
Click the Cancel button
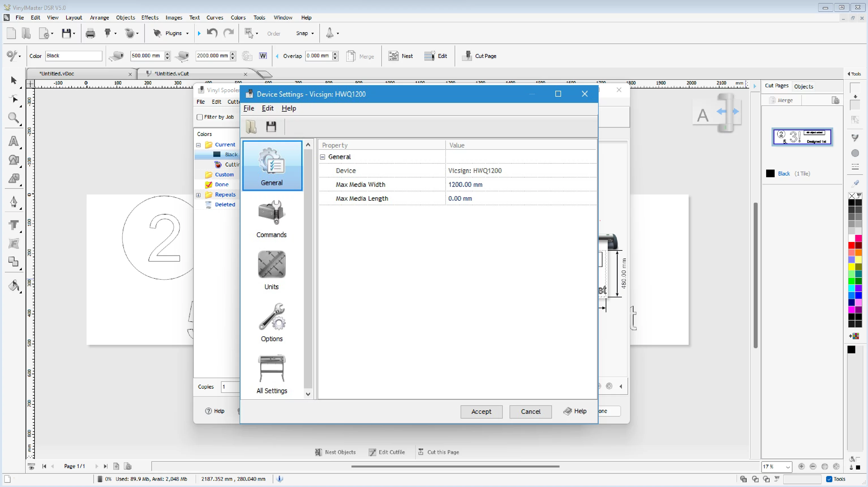pos(530,412)
